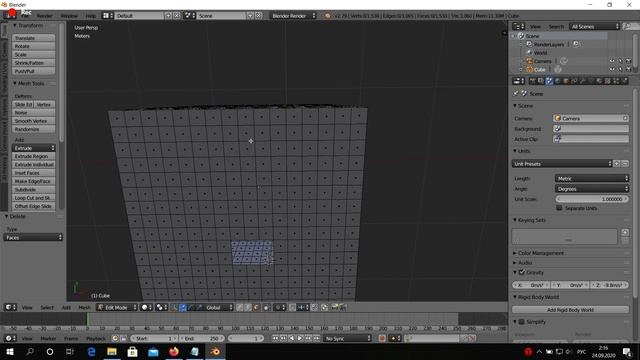Jump to the first frame
Screen dimensions: 640x360
275,338
